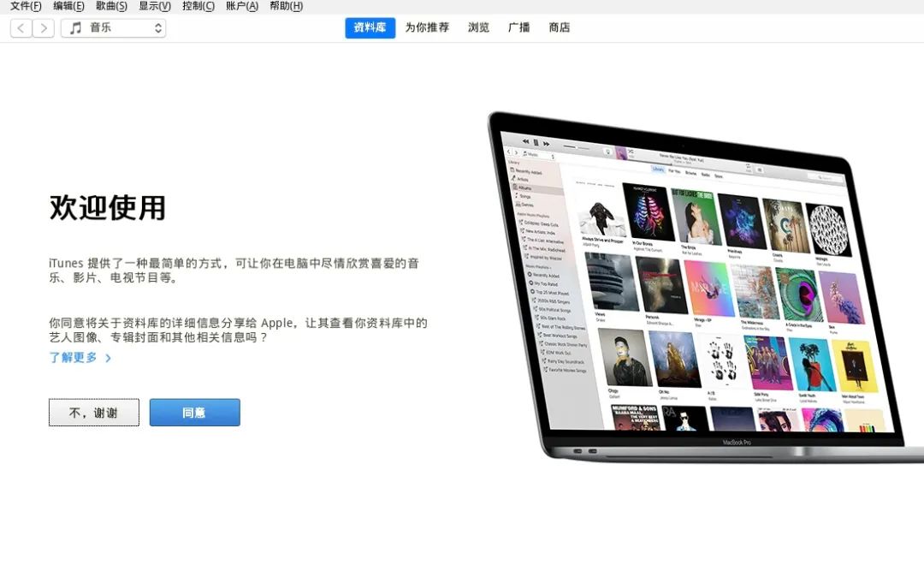Switch to the 广播 tab
The height and width of the screenshot is (571, 924).
point(519,27)
